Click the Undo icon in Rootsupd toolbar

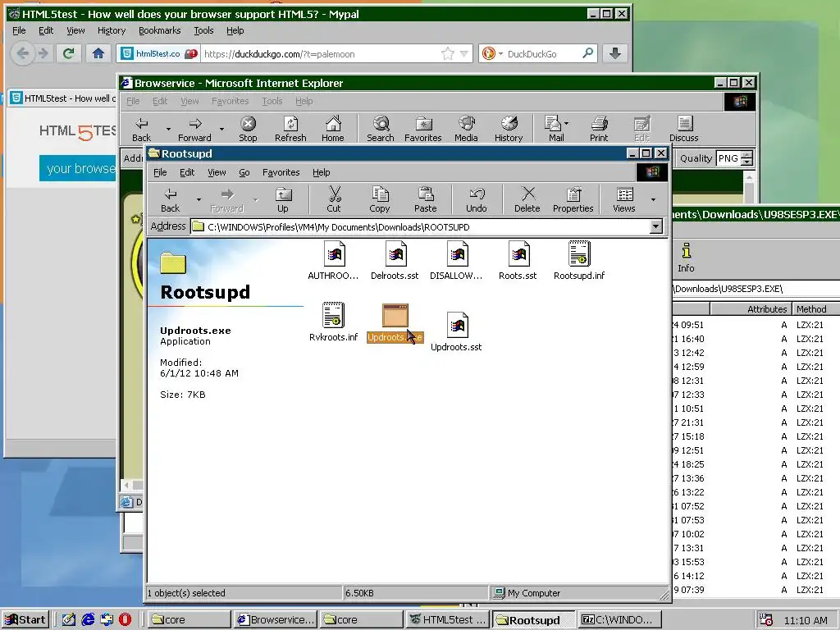coord(477,200)
